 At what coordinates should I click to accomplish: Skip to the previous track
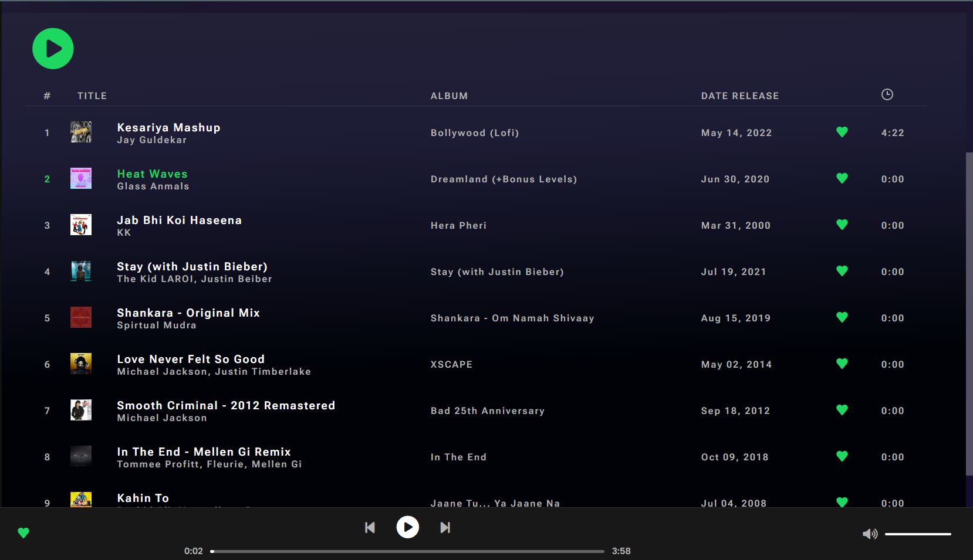click(x=370, y=528)
